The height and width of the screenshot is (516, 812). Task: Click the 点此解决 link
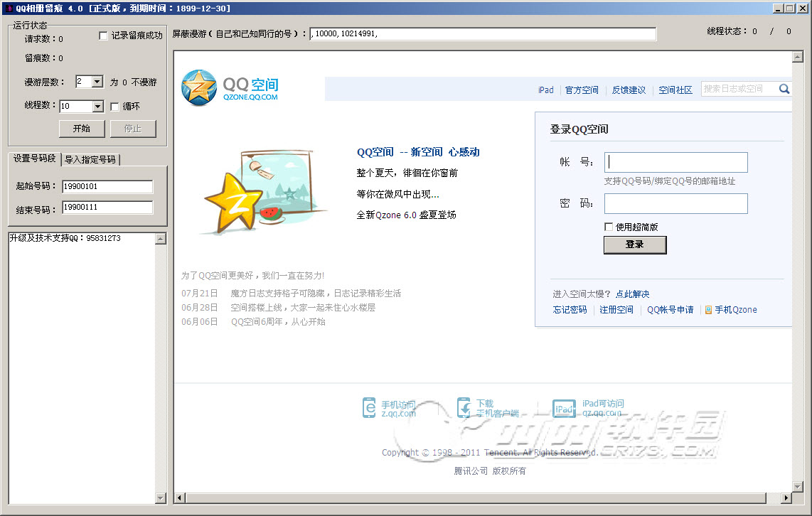(x=632, y=294)
